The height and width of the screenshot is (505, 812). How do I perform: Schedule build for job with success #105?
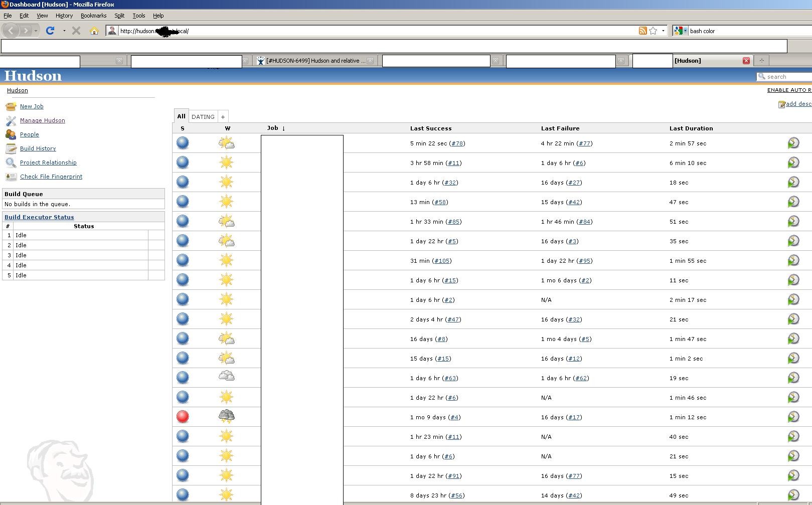793,260
